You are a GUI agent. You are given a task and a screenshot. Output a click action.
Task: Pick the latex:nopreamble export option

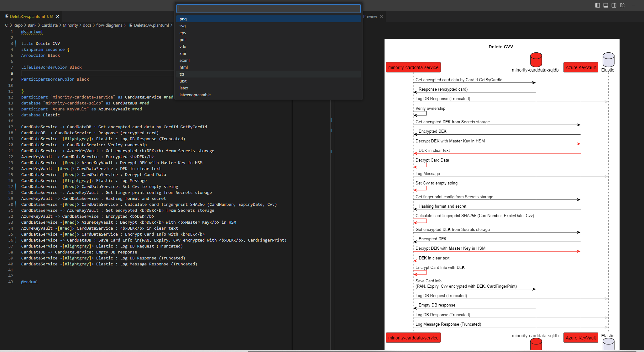[x=195, y=95]
